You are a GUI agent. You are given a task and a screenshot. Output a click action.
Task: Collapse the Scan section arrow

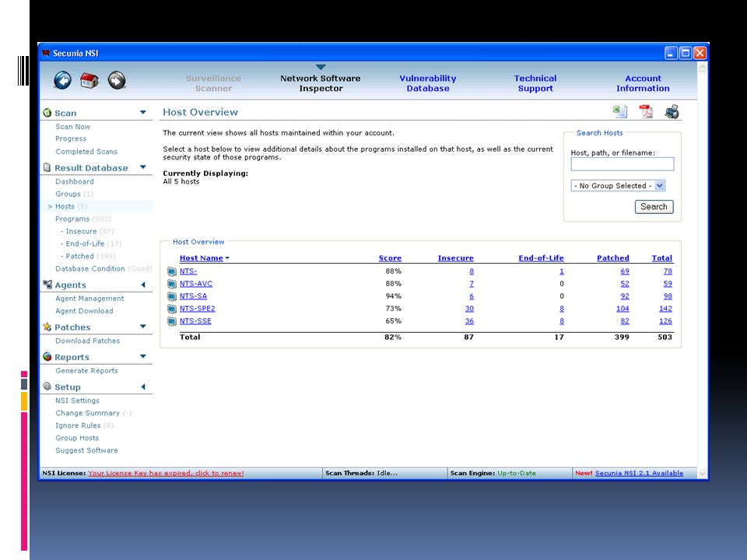(x=143, y=112)
